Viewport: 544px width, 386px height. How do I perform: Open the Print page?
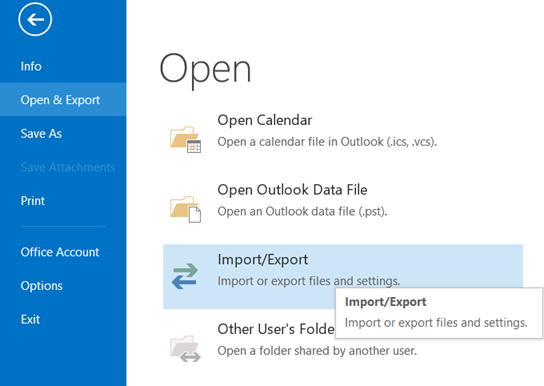pos(33,201)
